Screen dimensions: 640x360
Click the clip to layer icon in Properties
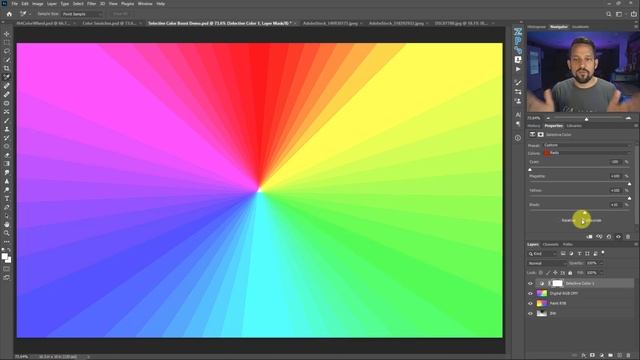(x=589, y=237)
